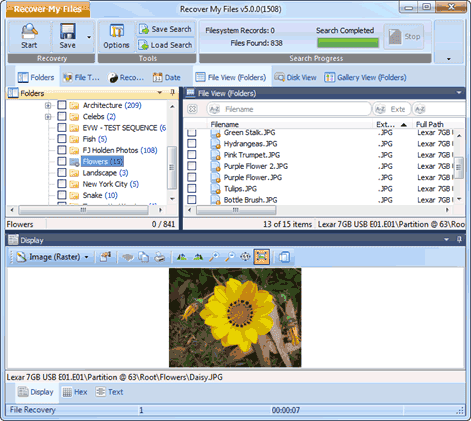This screenshot has height=421, width=471.
Task: Check the Fish (5) folder checkbox
Action: point(62,139)
